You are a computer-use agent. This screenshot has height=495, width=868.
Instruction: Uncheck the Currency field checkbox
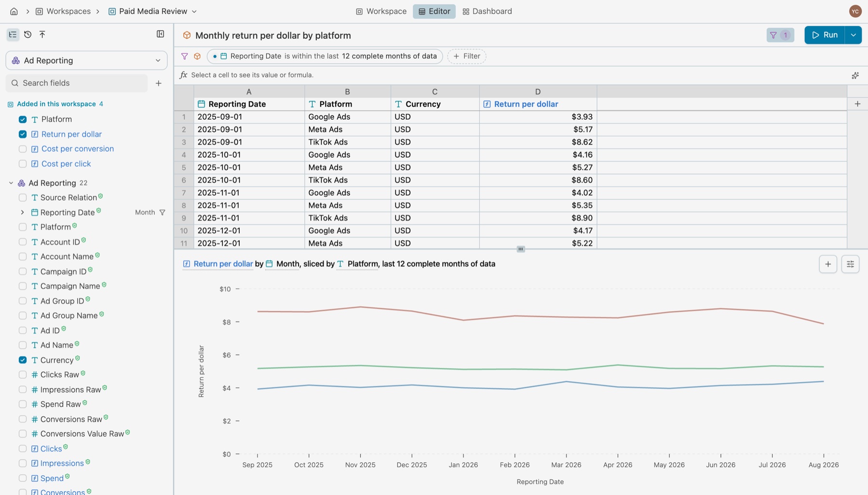23,360
